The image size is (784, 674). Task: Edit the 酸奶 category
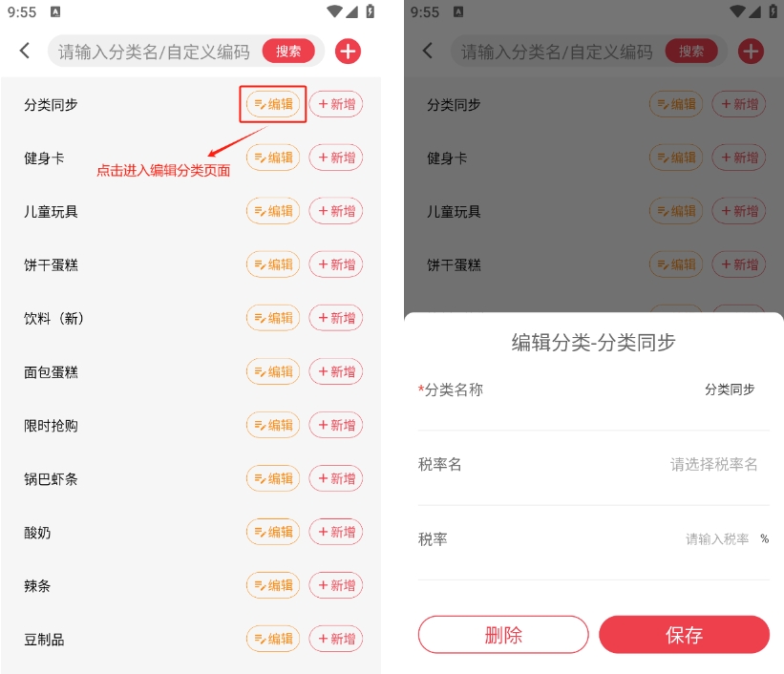[x=273, y=532]
